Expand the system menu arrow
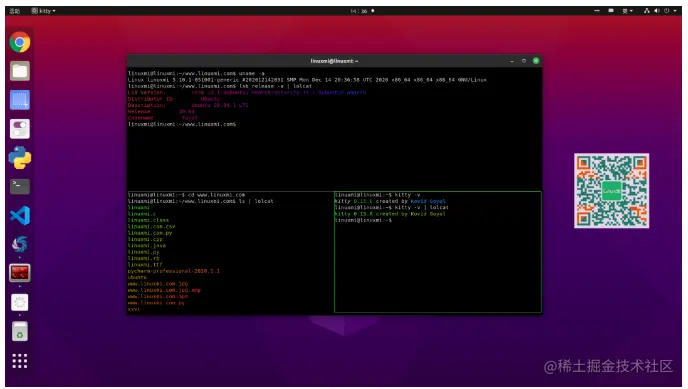Image resolution: width=688 pixels, height=389 pixels. click(675, 11)
